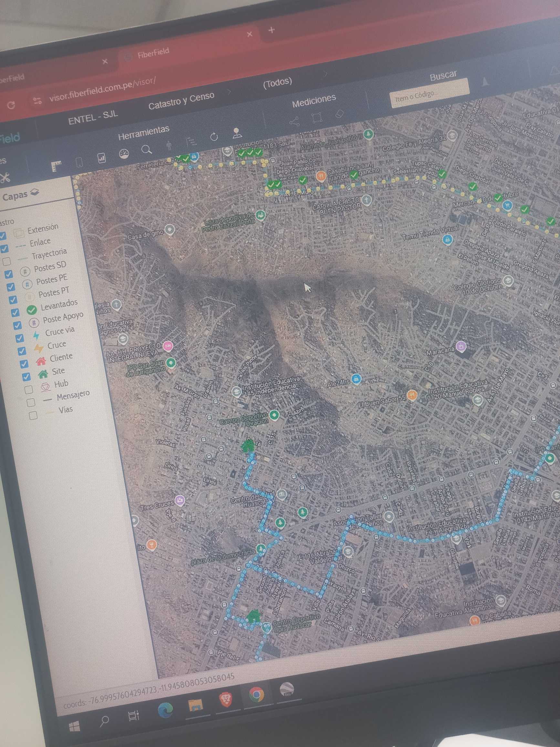Select the polyline measurement tool under Mediciones
The image size is (560, 747).
point(294,121)
